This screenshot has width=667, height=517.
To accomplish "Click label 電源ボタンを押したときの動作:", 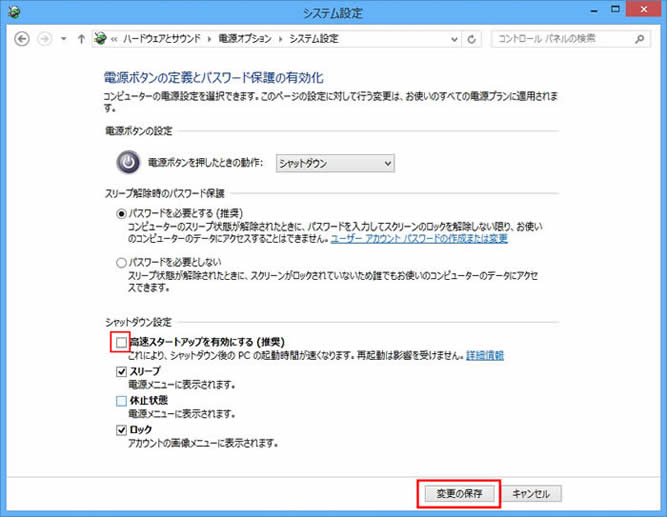I will point(205,163).
